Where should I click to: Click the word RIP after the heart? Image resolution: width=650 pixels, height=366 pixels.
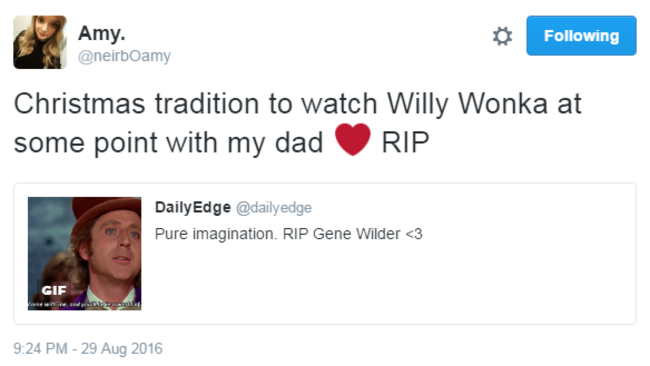(405, 143)
